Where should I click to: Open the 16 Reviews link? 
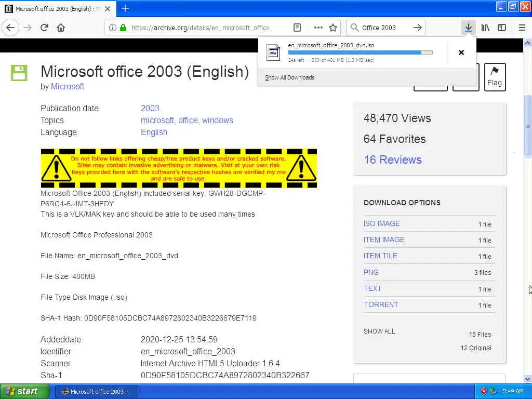393,160
